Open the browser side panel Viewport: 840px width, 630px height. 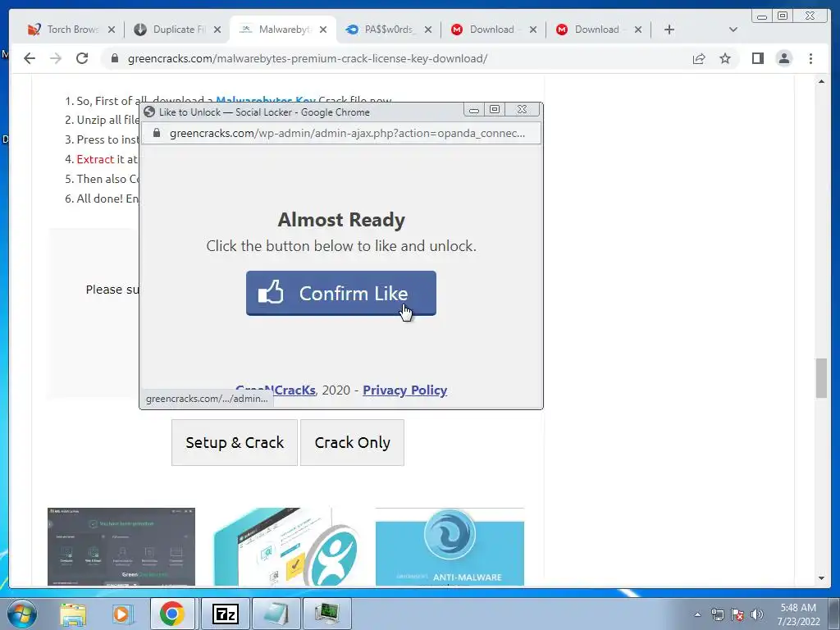[757, 58]
